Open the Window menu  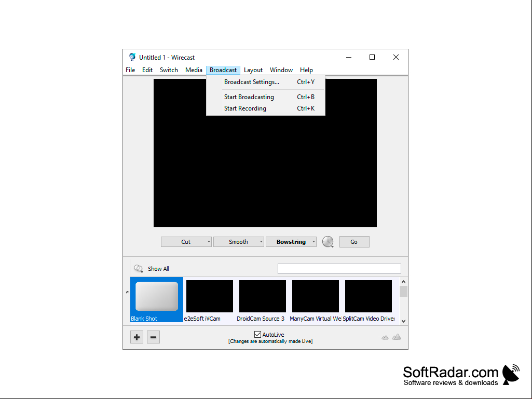click(281, 70)
